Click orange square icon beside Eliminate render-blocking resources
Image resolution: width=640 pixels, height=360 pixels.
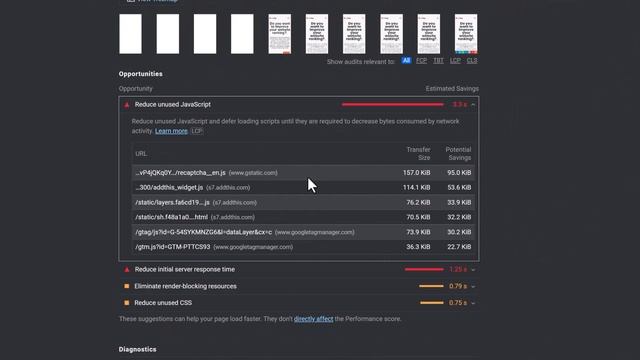pos(127,286)
